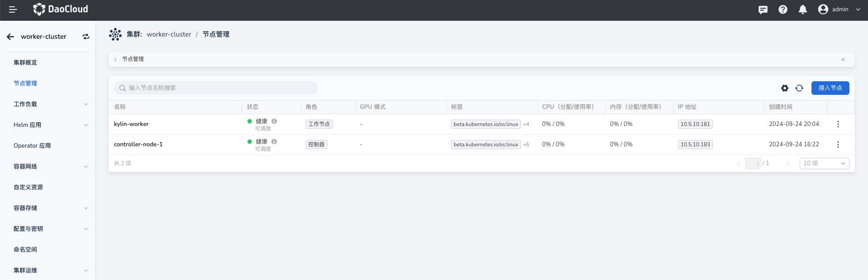The height and width of the screenshot is (280, 868).
Task: Click the switch cluster icon beside worker-cluster
Action: pyautogui.click(x=86, y=37)
